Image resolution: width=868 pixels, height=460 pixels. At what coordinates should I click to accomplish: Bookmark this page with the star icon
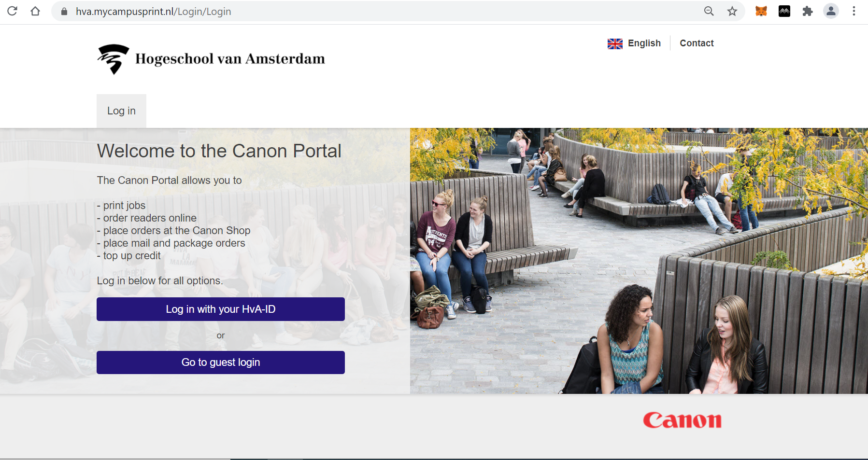[732, 11]
